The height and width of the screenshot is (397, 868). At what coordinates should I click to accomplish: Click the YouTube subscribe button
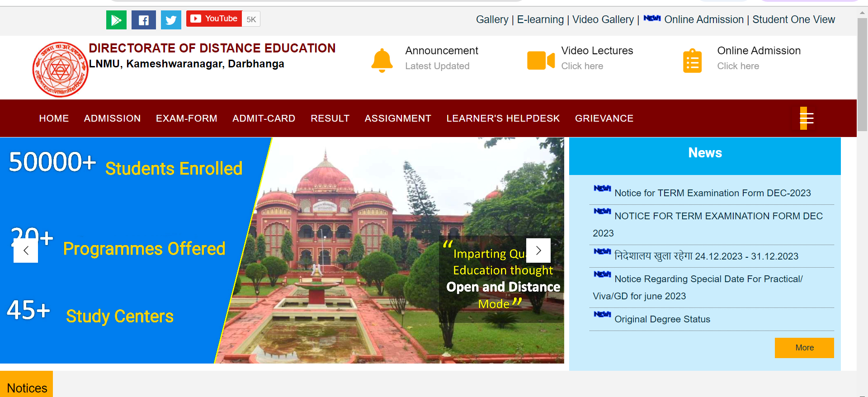pos(214,19)
